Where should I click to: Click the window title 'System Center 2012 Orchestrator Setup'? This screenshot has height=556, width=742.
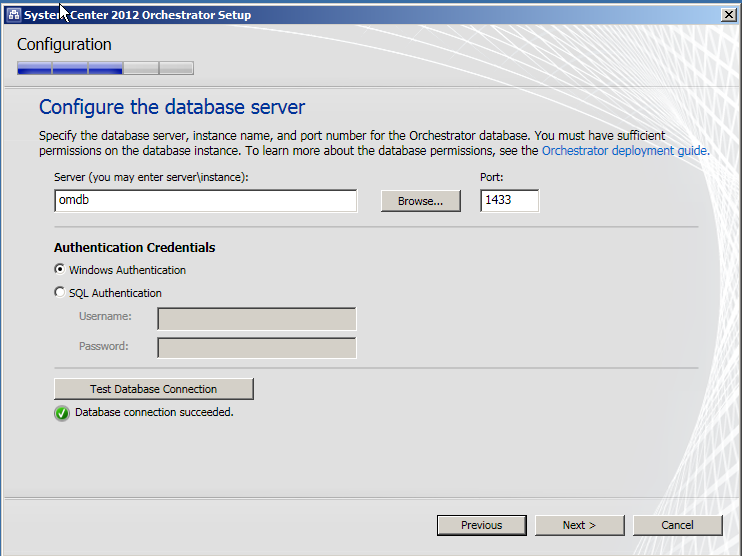(x=138, y=15)
